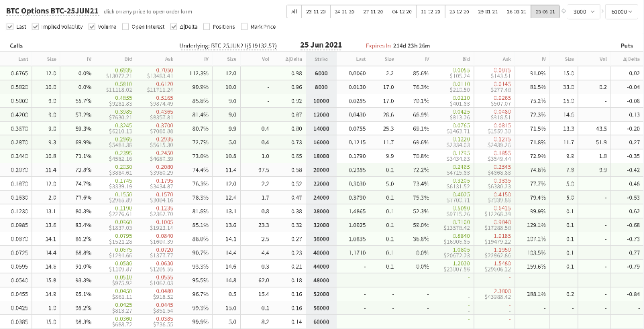Toggle the Mark Price checkbox

[244, 27]
